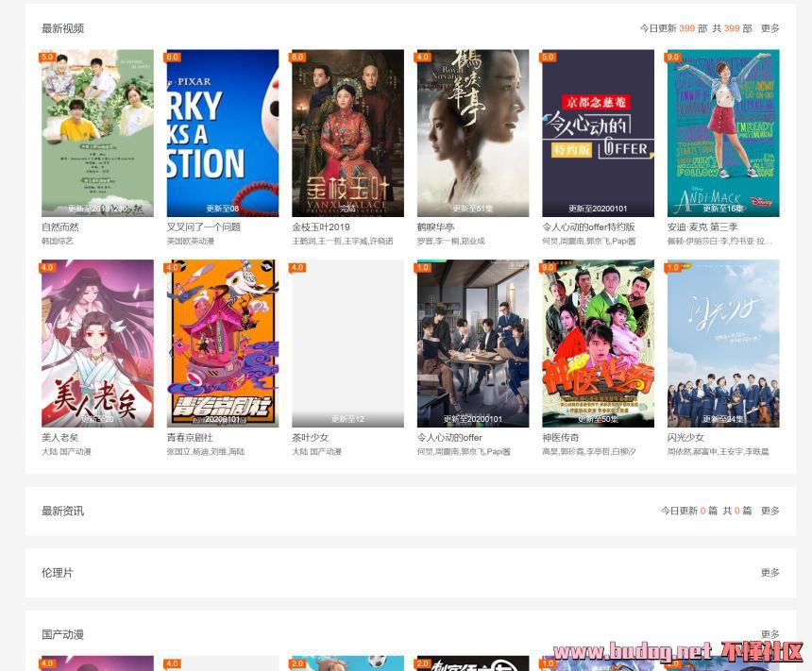Click the 闪光少女 poster image
812x671 pixels.
pyautogui.click(x=723, y=344)
